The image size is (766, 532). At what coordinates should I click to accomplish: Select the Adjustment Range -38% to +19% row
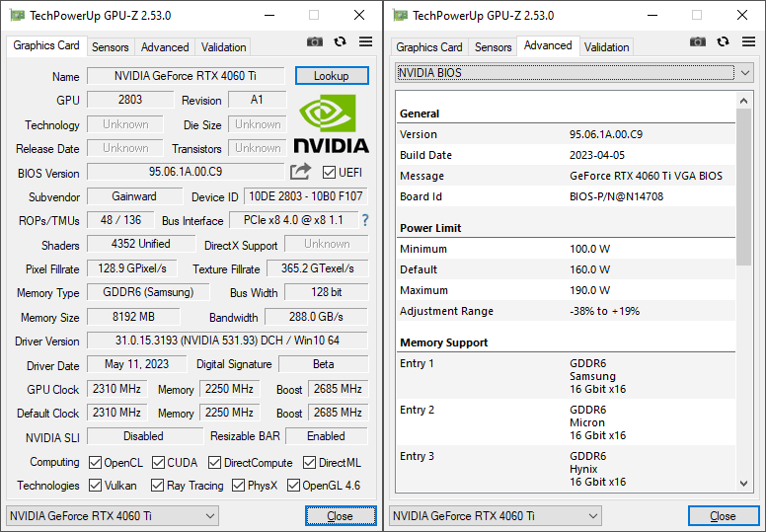(x=566, y=311)
